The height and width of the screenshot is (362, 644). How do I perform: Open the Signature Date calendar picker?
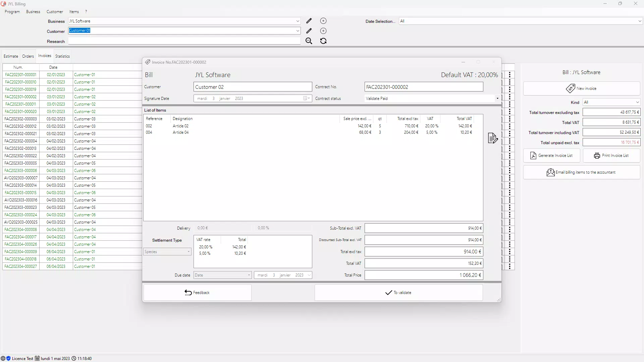click(x=307, y=99)
